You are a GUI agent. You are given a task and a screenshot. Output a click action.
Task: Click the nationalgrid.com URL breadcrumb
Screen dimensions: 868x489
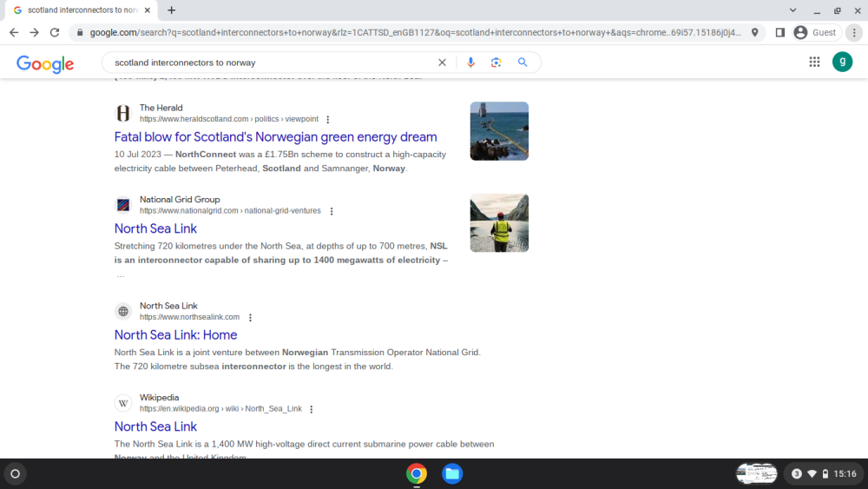point(230,211)
